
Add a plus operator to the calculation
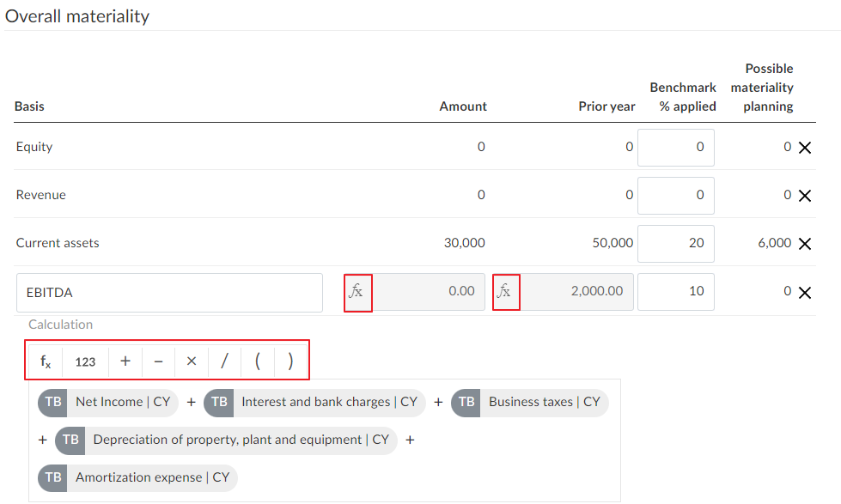125,361
